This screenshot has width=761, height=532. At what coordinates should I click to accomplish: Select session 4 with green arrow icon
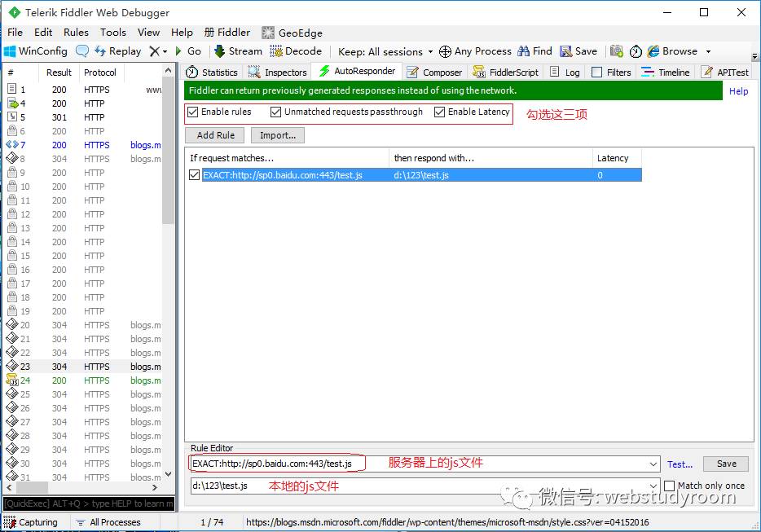[x=83, y=103]
